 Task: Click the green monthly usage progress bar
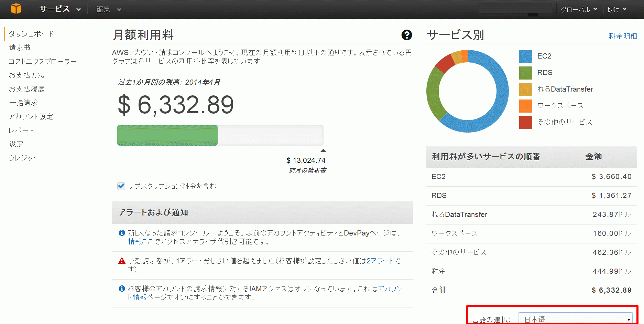(x=167, y=135)
